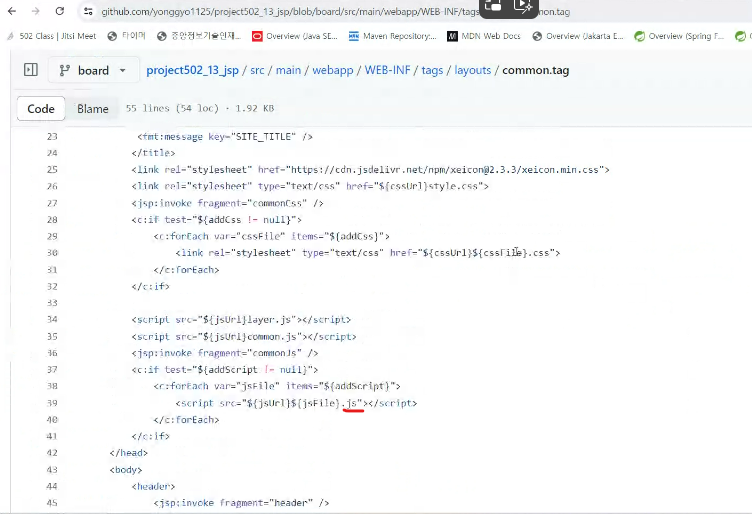Click line number 30
The image size is (752, 514).
(52, 253)
